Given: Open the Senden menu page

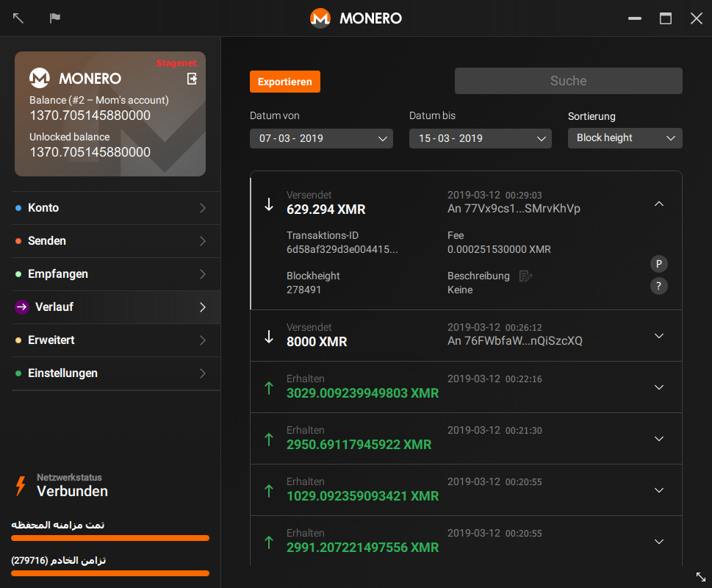Looking at the screenshot, I should [x=116, y=241].
